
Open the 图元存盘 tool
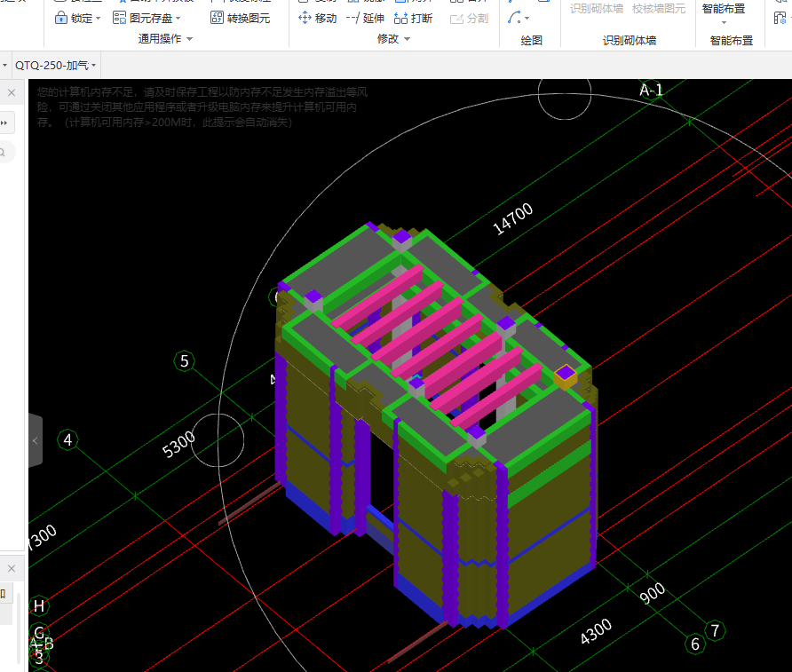coord(147,18)
